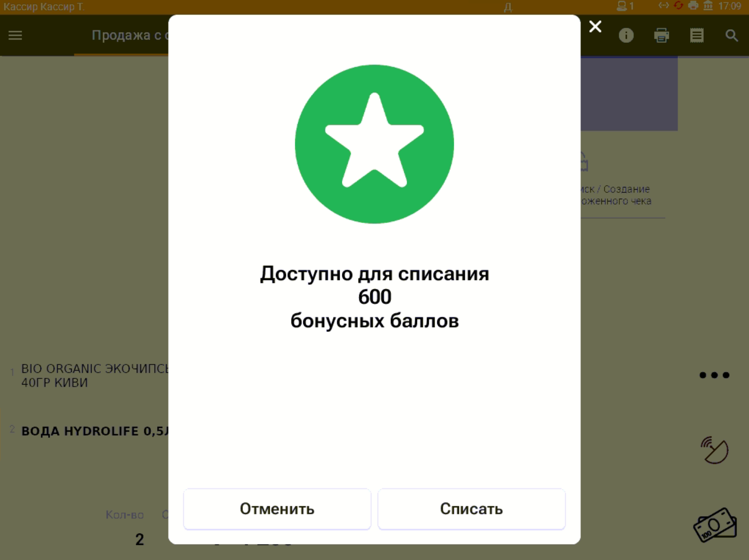Click the 17:09 clock
This screenshot has width=749, height=560.
[730, 6]
